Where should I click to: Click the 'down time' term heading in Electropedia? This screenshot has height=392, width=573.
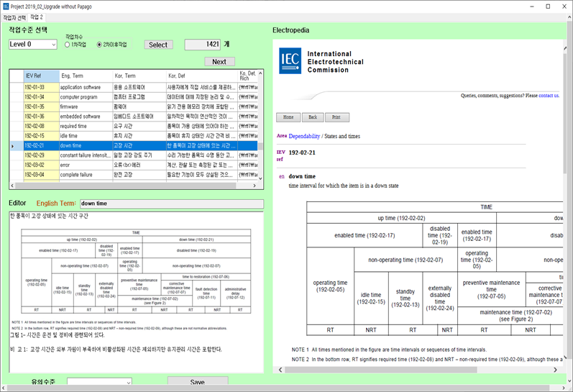click(302, 176)
